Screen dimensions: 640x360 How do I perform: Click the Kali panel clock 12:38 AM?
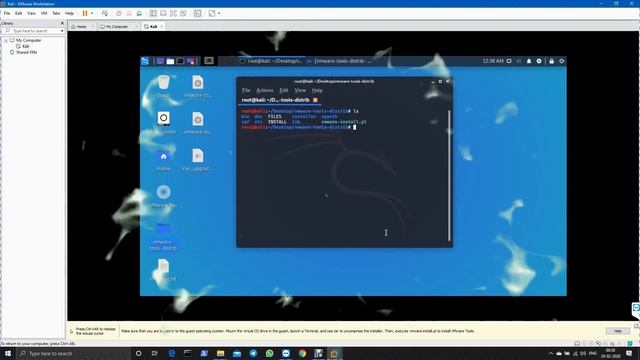[x=493, y=61]
